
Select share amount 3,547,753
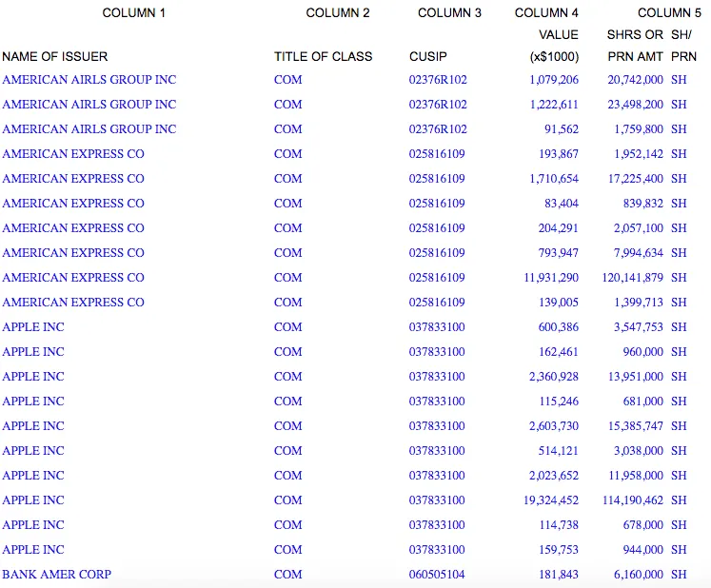tap(639, 327)
